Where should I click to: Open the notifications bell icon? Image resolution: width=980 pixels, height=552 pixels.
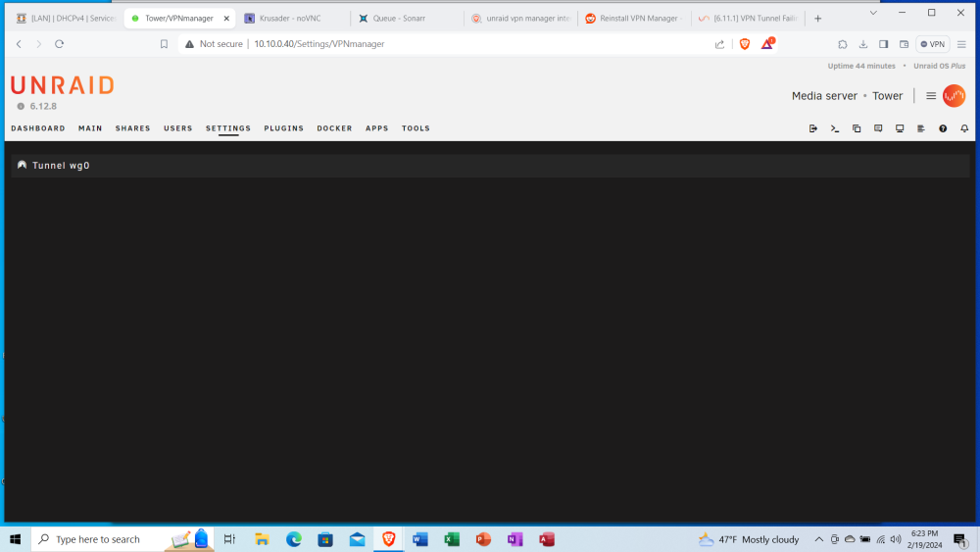[x=964, y=128]
